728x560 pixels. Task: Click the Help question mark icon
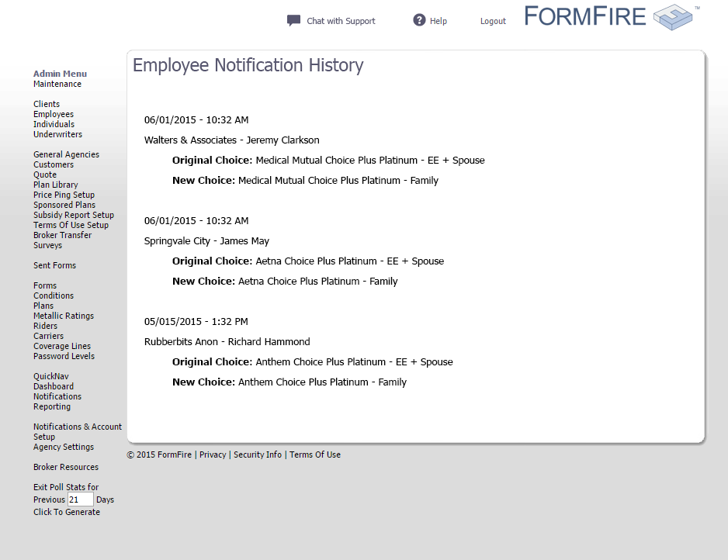419,20
